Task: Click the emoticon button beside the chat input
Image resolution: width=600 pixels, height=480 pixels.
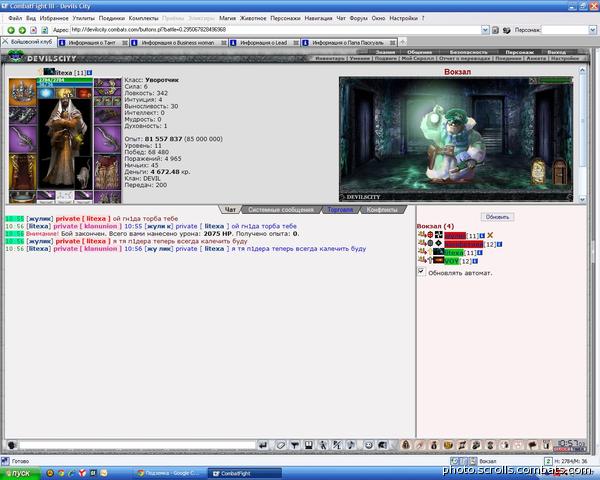Action: (x=12, y=445)
